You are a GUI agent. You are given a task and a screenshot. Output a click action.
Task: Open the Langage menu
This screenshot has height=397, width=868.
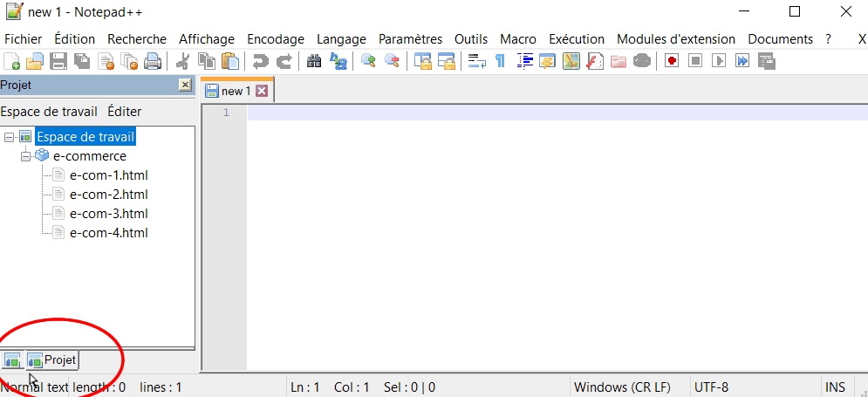[342, 39]
